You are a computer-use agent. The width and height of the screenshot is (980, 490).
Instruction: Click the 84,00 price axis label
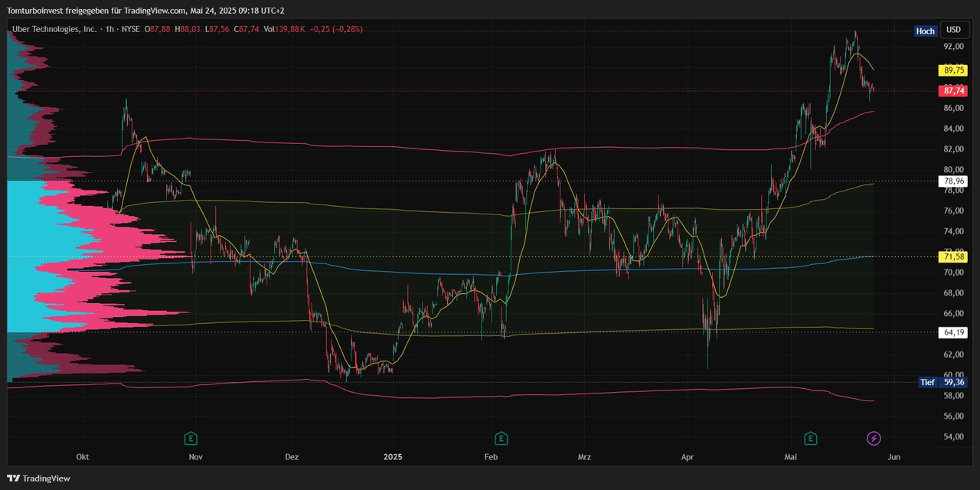pyautogui.click(x=953, y=129)
